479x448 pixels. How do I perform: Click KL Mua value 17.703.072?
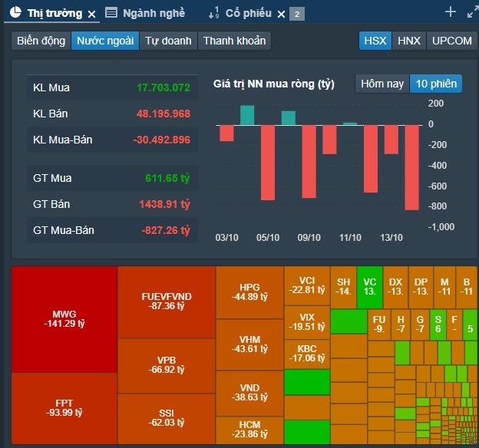tap(164, 87)
